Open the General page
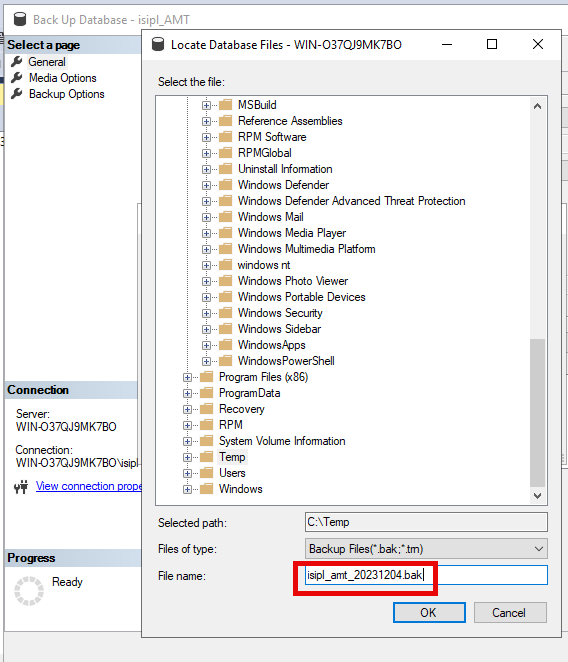Image resolution: width=568 pixels, height=662 pixels. pyautogui.click(x=47, y=62)
